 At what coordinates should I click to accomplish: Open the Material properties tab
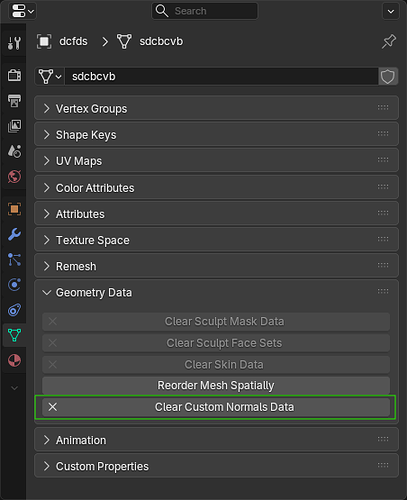pyautogui.click(x=14, y=361)
